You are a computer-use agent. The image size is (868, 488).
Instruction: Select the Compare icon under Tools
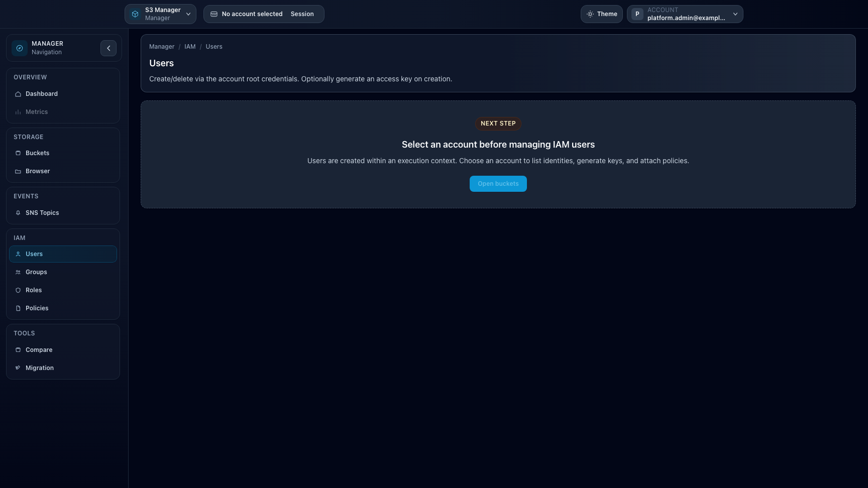[18, 349]
